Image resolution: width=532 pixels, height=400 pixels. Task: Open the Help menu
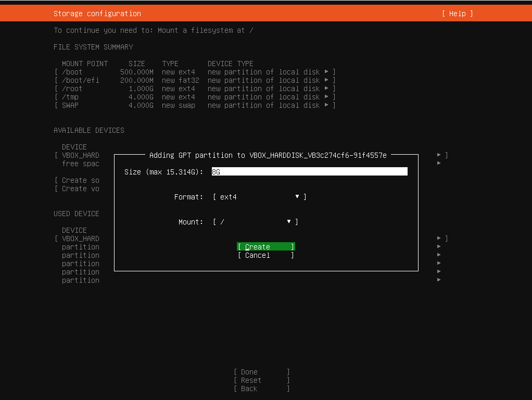click(457, 14)
